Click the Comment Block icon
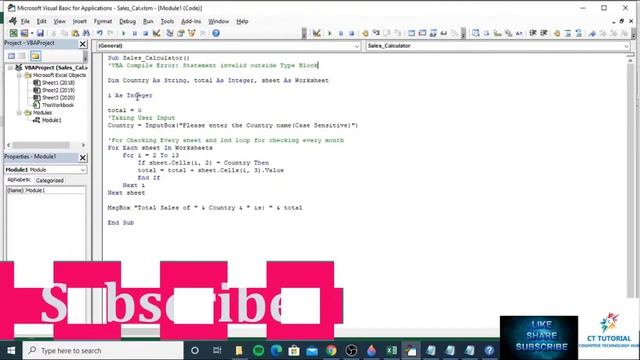The height and width of the screenshot is (360, 640). point(568,33)
